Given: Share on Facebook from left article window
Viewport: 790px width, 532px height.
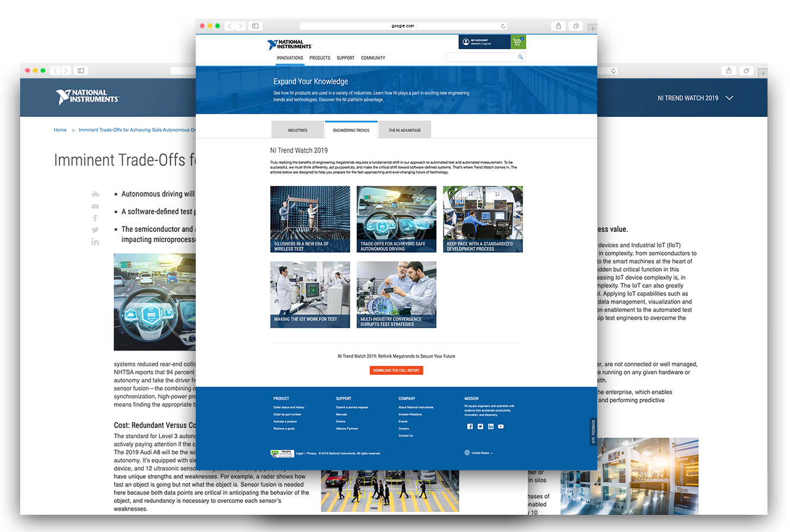Looking at the screenshot, I should point(95,218).
